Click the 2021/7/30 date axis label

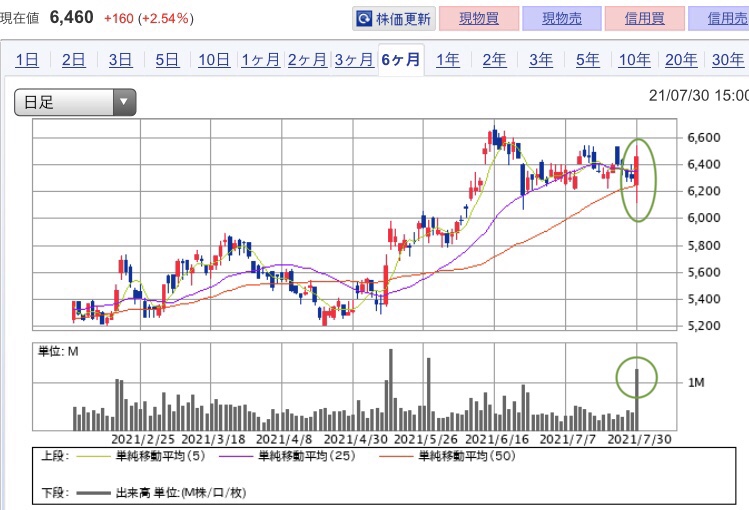[x=639, y=439]
